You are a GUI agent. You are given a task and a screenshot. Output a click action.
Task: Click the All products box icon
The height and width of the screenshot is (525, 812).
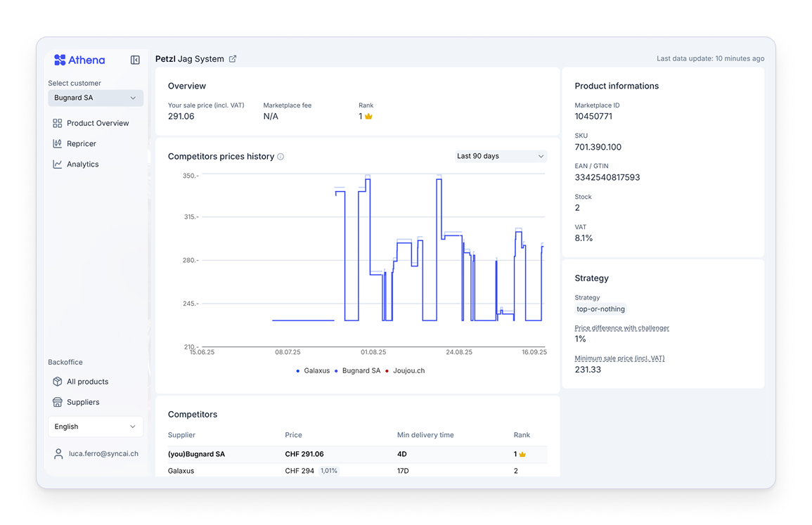pos(58,382)
